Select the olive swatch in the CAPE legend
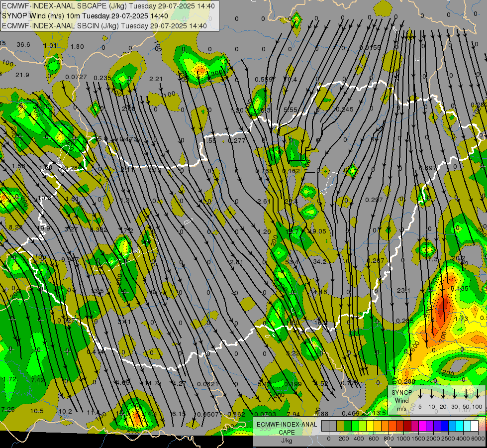 [x=340, y=426]
